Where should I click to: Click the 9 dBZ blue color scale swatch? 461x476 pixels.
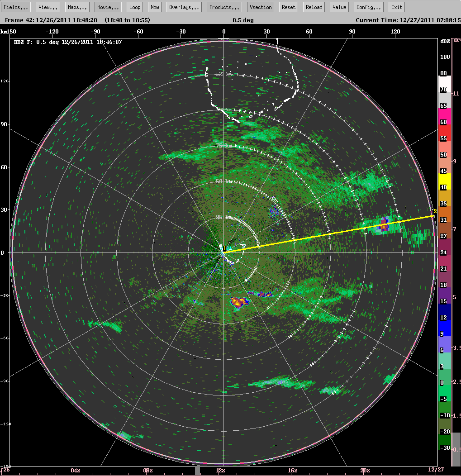(x=445, y=328)
